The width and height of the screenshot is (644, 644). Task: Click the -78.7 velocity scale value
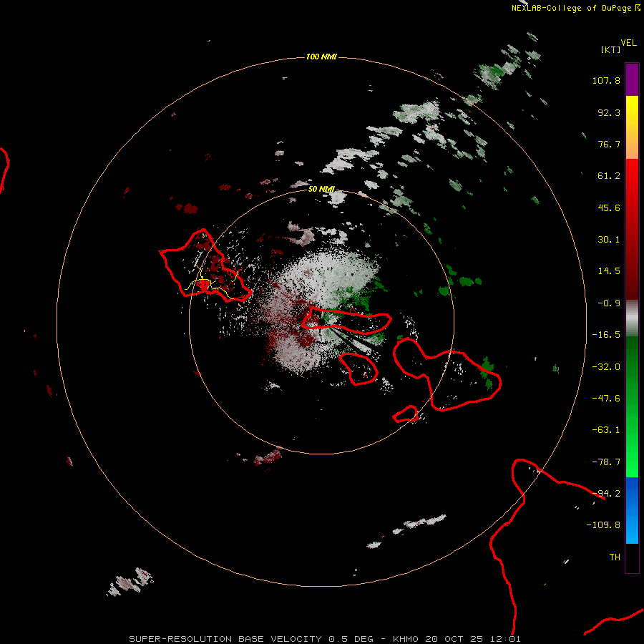[606, 462]
